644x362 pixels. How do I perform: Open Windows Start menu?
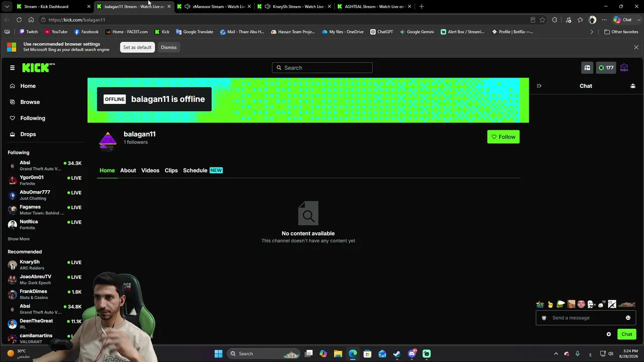click(218, 353)
